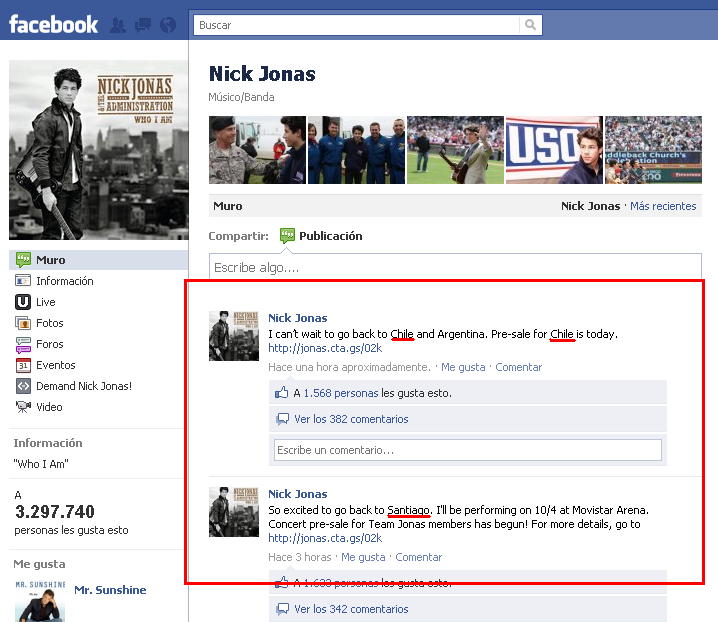Click the Buscar search field
This screenshot has height=622, width=718.
[357, 25]
